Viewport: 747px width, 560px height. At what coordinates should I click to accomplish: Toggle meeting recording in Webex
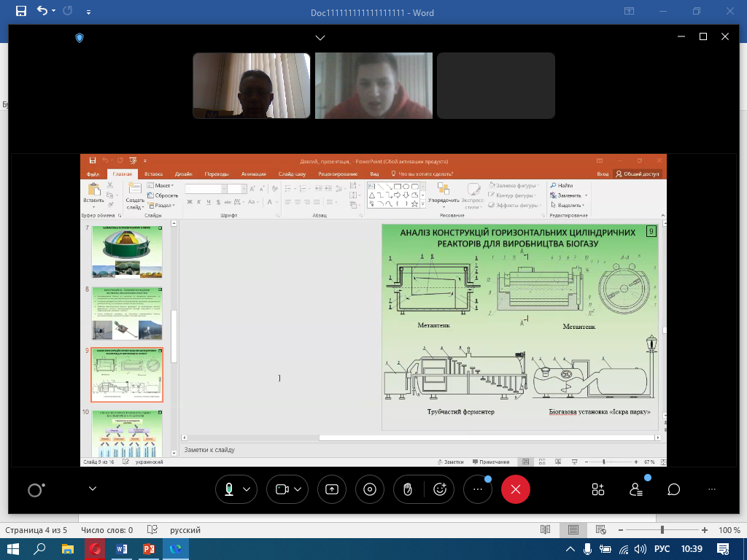point(370,489)
